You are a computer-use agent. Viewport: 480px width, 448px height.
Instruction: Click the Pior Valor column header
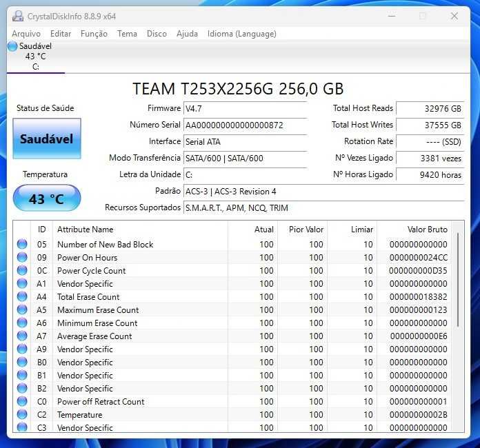[303, 230]
